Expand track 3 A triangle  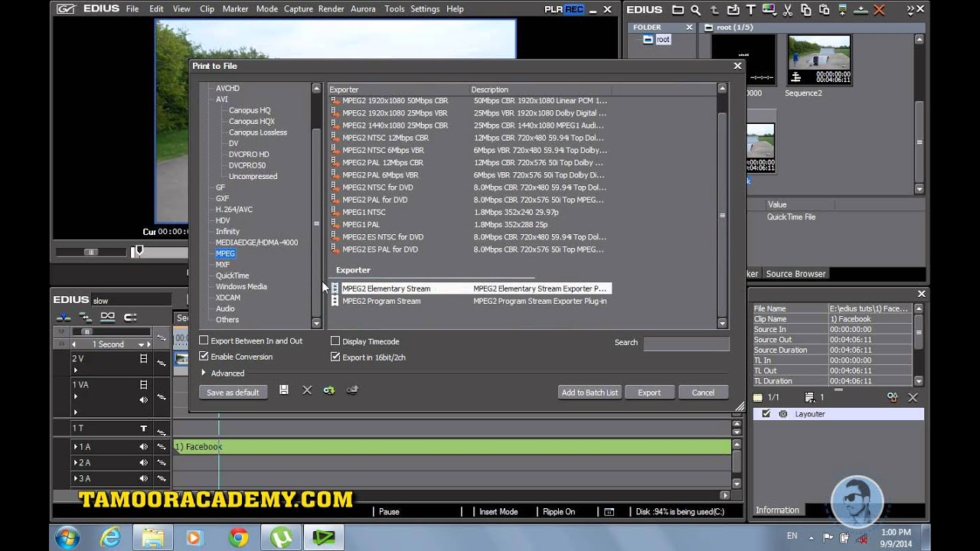pos(75,479)
